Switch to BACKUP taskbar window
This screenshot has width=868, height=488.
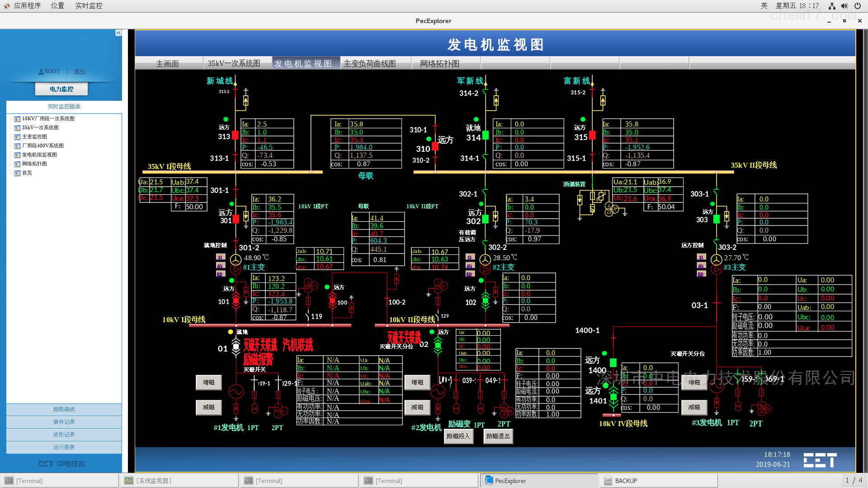pyautogui.click(x=659, y=481)
